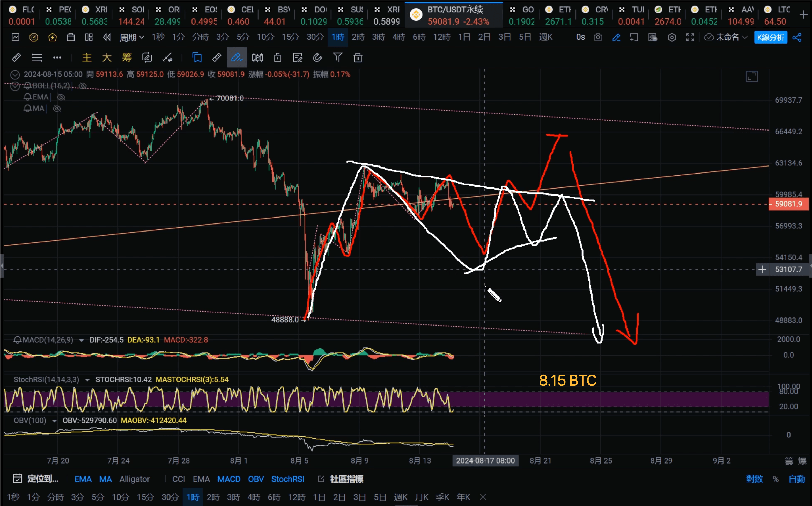Image resolution: width=812 pixels, height=506 pixels.
Task: Expand the MACD(14,26,9) settings arrow
Action: 81,340
